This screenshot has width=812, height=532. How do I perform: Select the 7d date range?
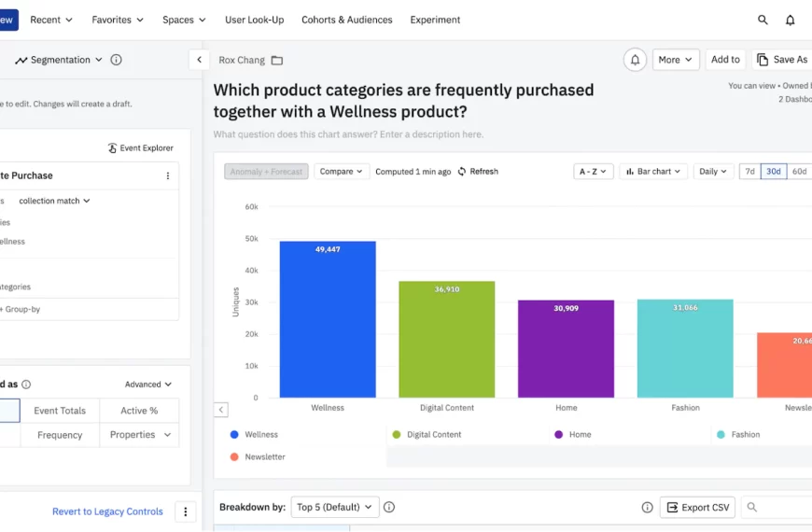(749, 172)
